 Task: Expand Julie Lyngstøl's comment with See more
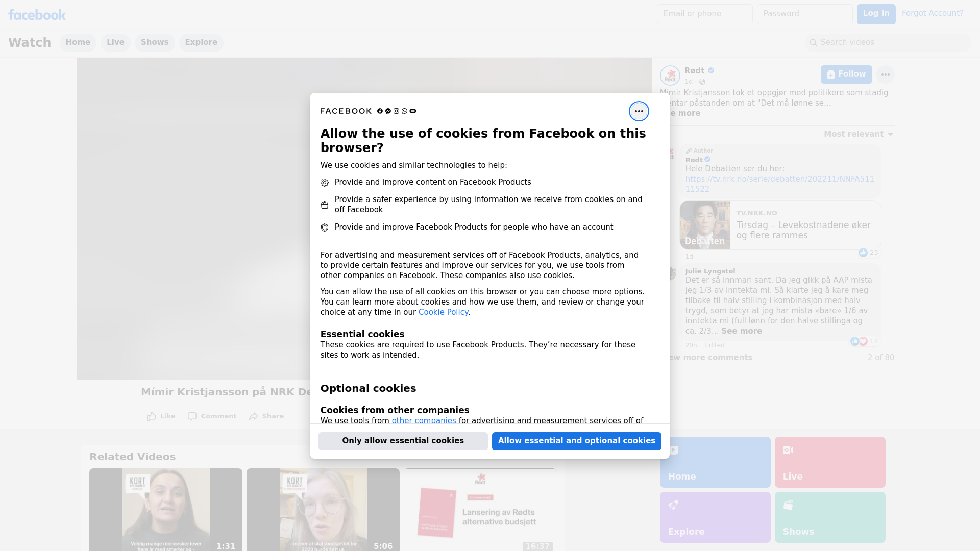(742, 331)
